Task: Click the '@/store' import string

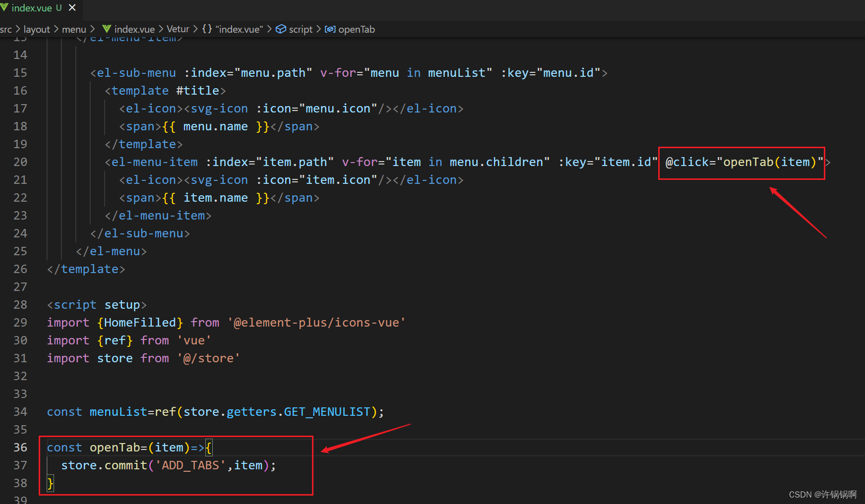Action: tap(209, 358)
